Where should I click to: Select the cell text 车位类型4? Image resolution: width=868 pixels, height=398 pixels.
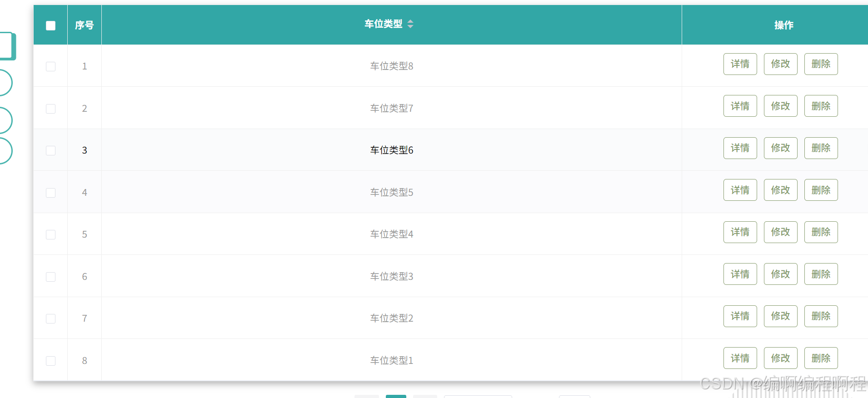coord(392,234)
